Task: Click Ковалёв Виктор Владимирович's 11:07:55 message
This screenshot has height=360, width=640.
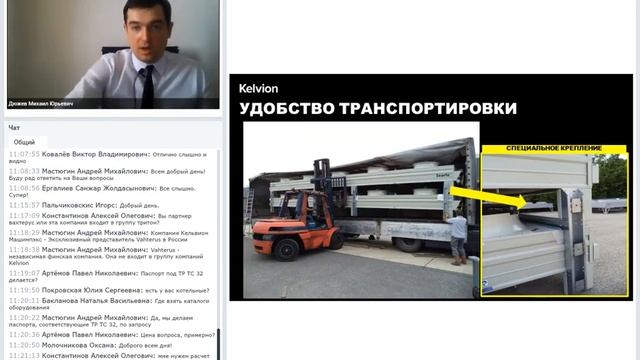Action: click(109, 158)
